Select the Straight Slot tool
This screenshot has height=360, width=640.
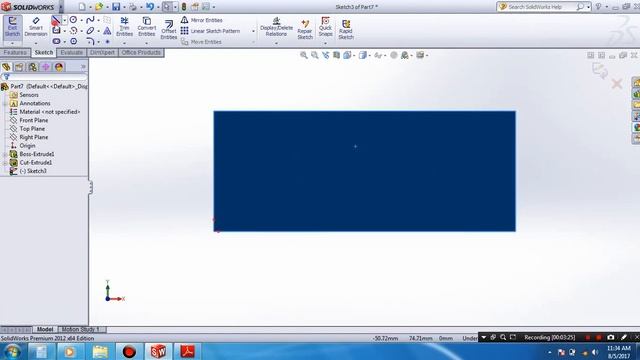tap(56, 41)
